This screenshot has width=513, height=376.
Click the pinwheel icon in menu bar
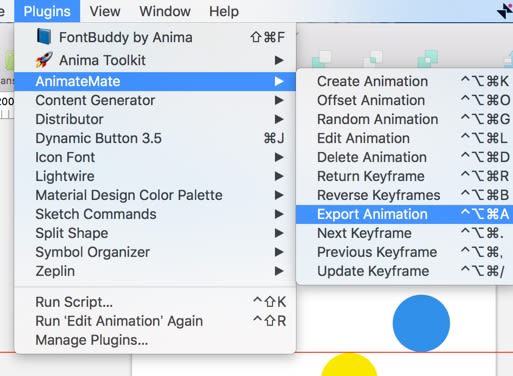[505, 11]
